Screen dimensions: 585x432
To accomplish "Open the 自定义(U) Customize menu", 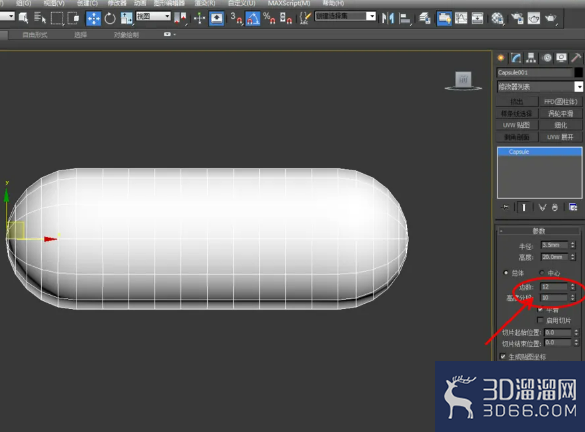I will [x=242, y=3].
